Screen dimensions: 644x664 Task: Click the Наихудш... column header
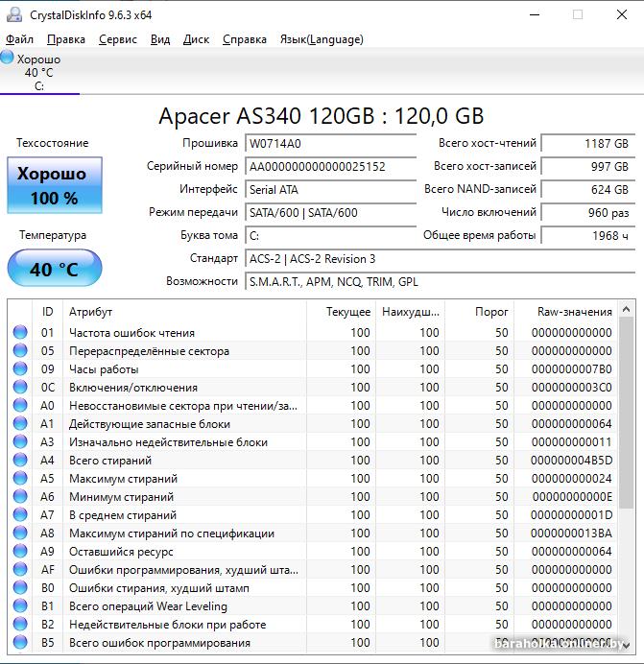point(410,312)
